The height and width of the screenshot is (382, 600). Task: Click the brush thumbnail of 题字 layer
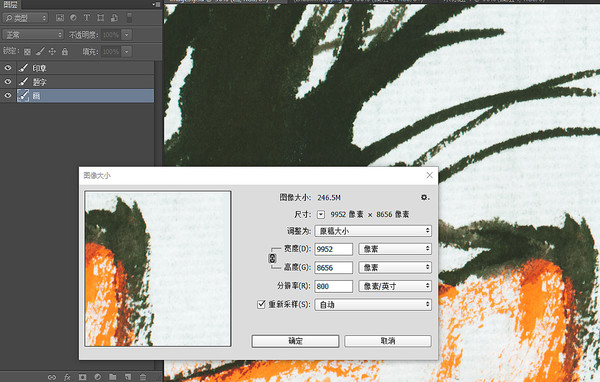click(x=23, y=82)
